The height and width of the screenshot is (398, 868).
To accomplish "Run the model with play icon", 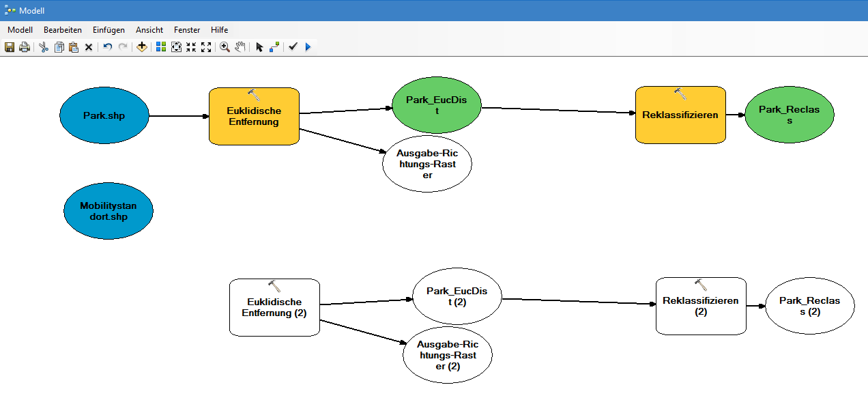I will click(x=308, y=47).
